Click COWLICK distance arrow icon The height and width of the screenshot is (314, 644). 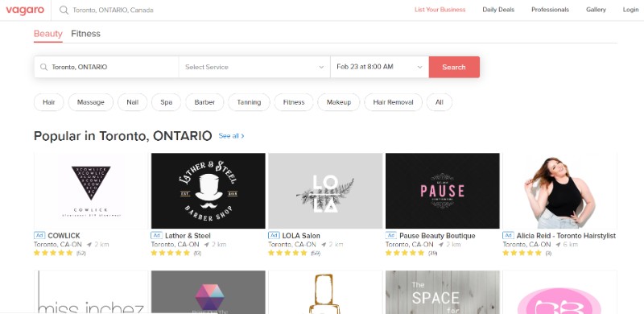click(x=89, y=245)
